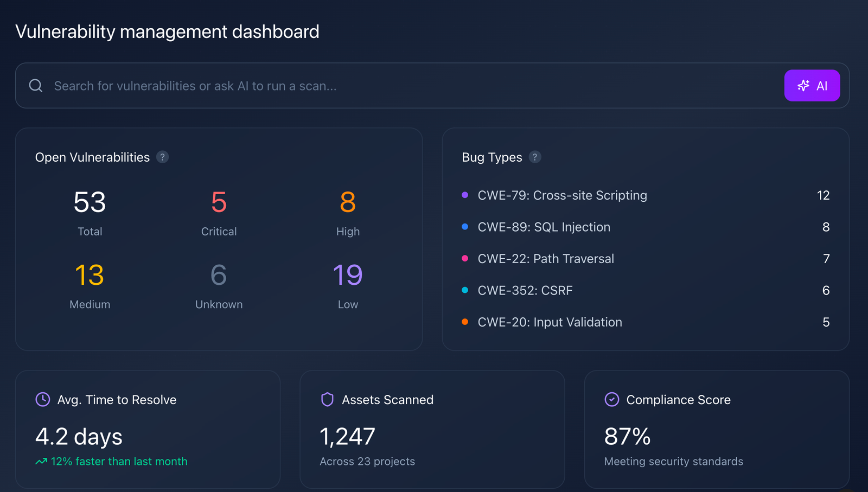Open the Medium vulnerabilities stat
Image resolution: width=868 pixels, height=492 pixels.
click(90, 276)
